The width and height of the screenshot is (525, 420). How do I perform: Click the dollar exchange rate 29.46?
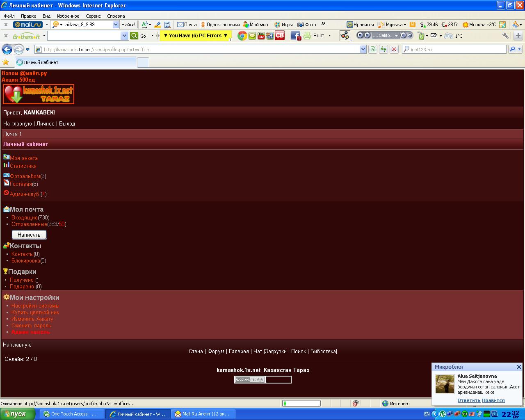click(x=429, y=25)
